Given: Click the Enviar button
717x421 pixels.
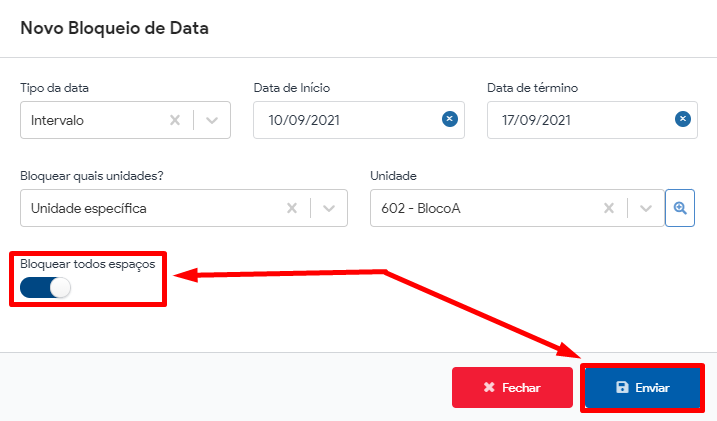Looking at the screenshot, I should 642,387.
